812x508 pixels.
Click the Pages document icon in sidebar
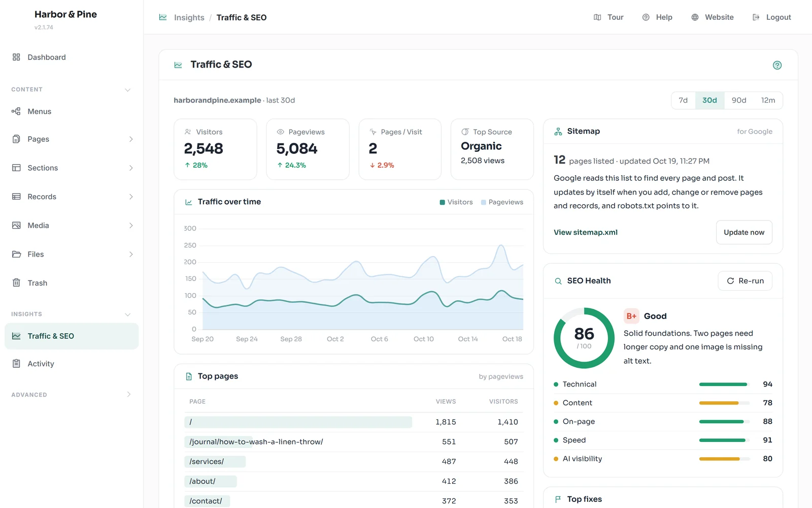(x=16, y=139)
